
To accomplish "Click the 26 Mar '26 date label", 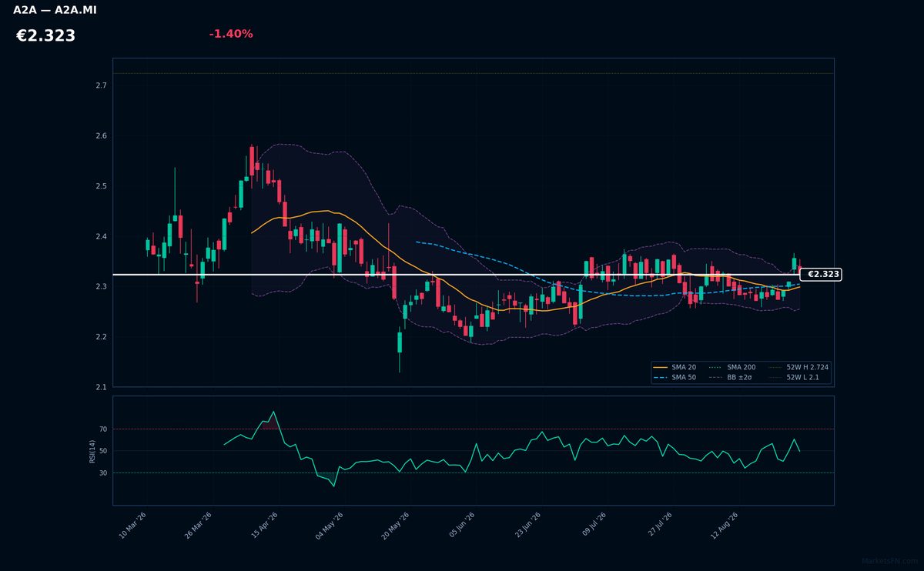I will 198,526.
